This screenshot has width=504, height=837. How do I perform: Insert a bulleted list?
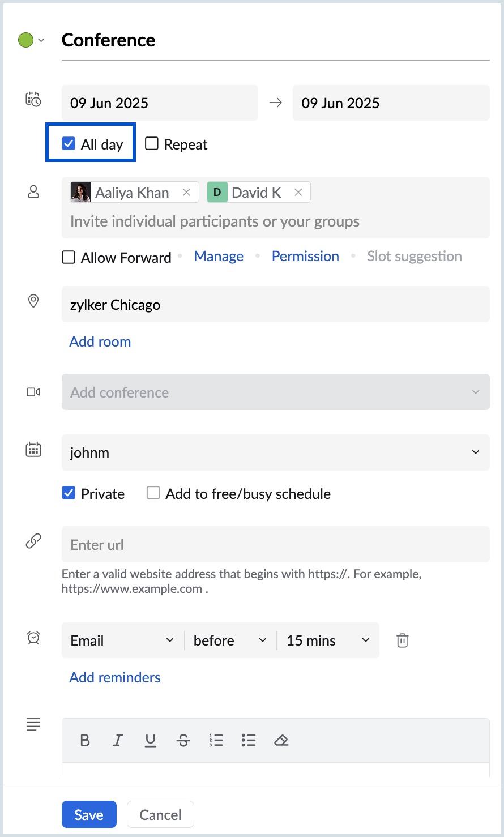[249, 740]
